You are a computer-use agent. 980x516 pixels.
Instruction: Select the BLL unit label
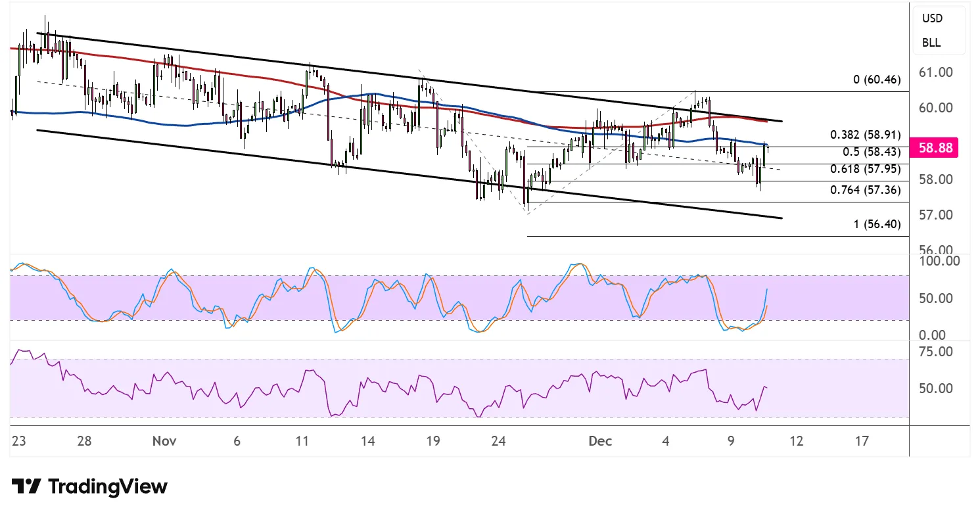931,43
